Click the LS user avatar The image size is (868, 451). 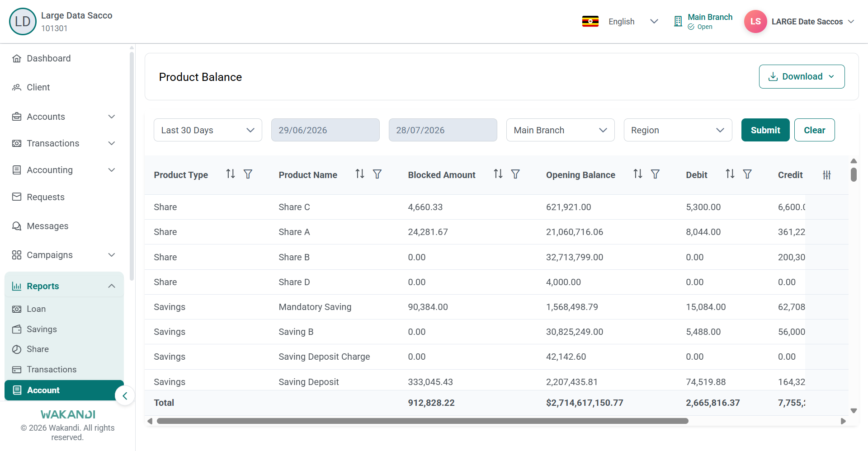click(755, 21)
